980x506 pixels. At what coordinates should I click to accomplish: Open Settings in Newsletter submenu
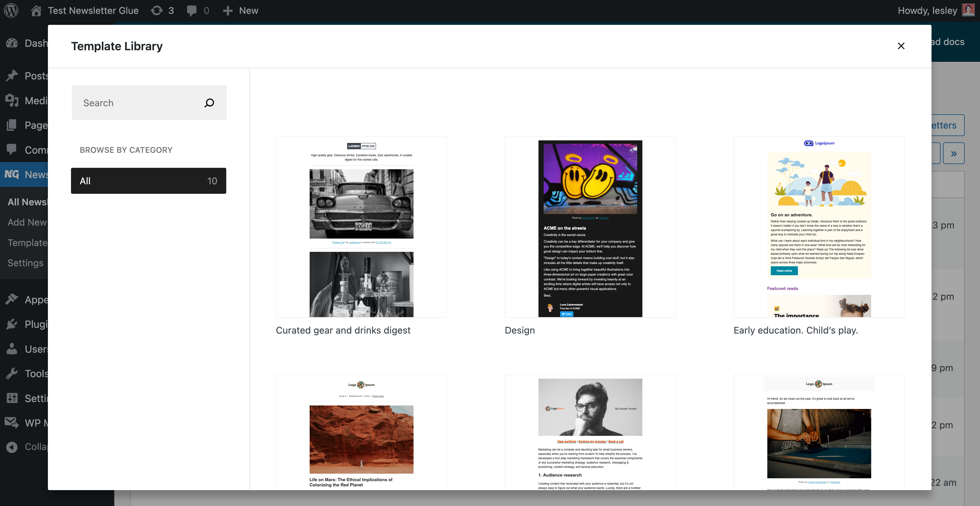click(25, 263)
